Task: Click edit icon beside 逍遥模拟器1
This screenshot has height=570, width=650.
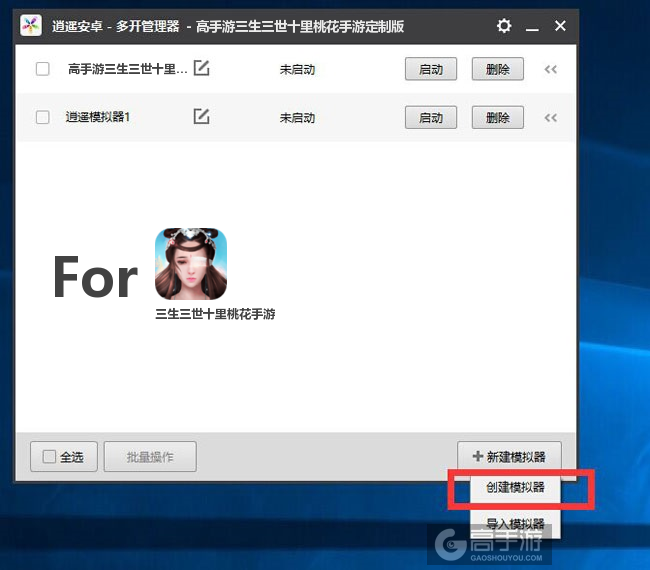Action: point(201,117)
